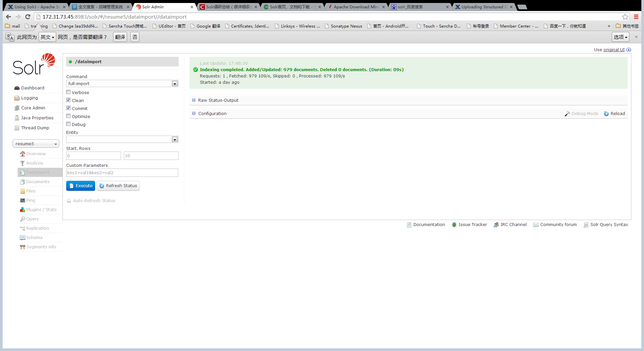Uncheck the Clean checkbox
Screen dimensions: 644x351
click(x=69, y=100)
